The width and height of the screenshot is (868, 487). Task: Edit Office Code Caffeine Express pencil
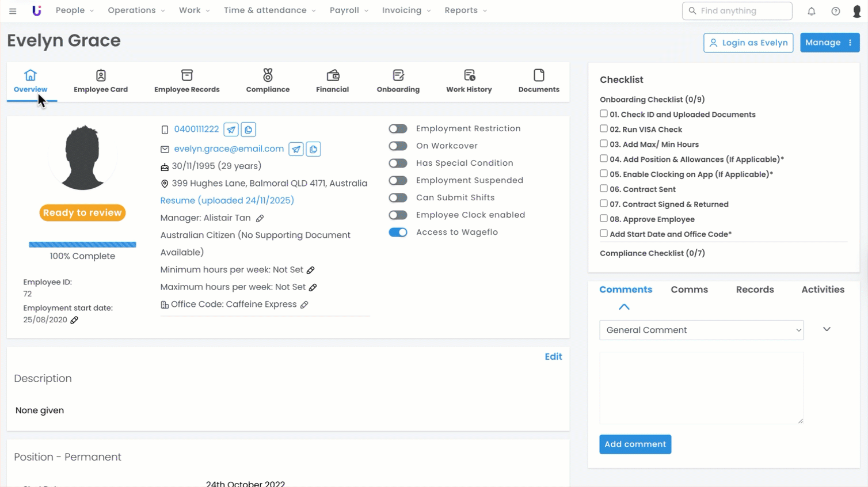coord(304,305)
